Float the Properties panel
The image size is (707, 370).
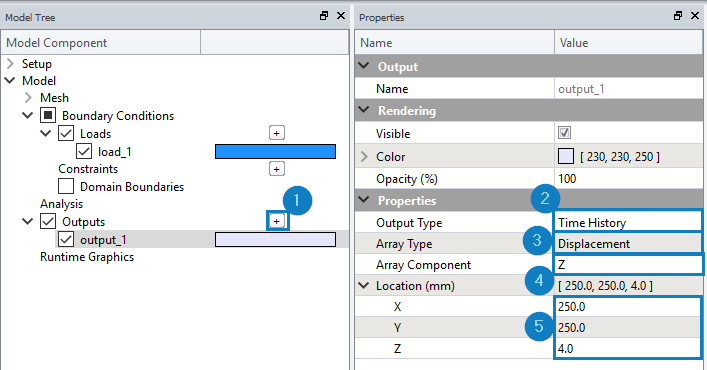pyautogui.click(x=678, y=16)
